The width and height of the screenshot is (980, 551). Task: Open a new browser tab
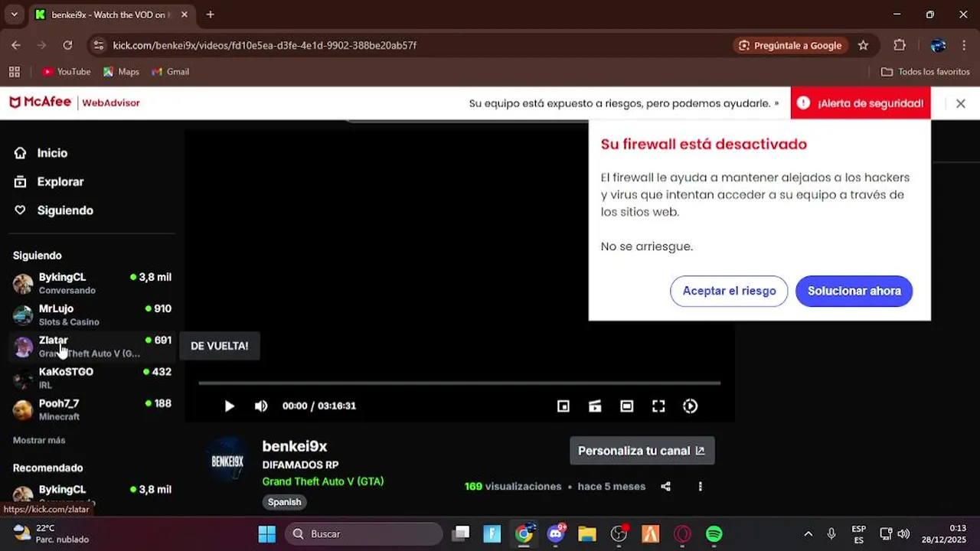point(210,15)
